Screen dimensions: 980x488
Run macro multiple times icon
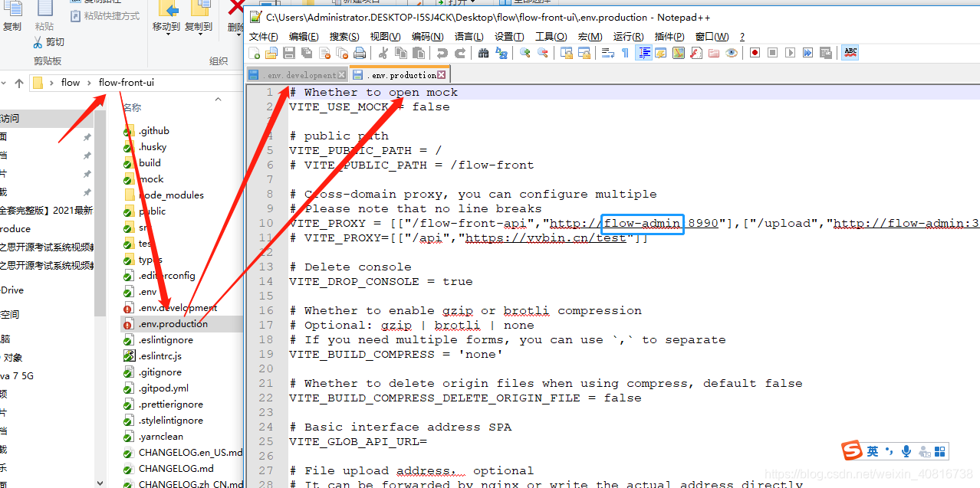[808, 53]
